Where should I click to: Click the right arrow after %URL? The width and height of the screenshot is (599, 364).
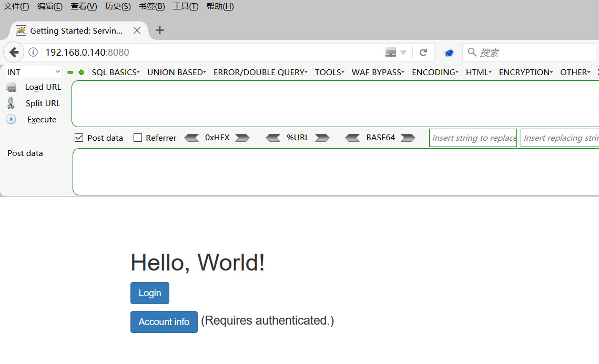pos(322,138)
